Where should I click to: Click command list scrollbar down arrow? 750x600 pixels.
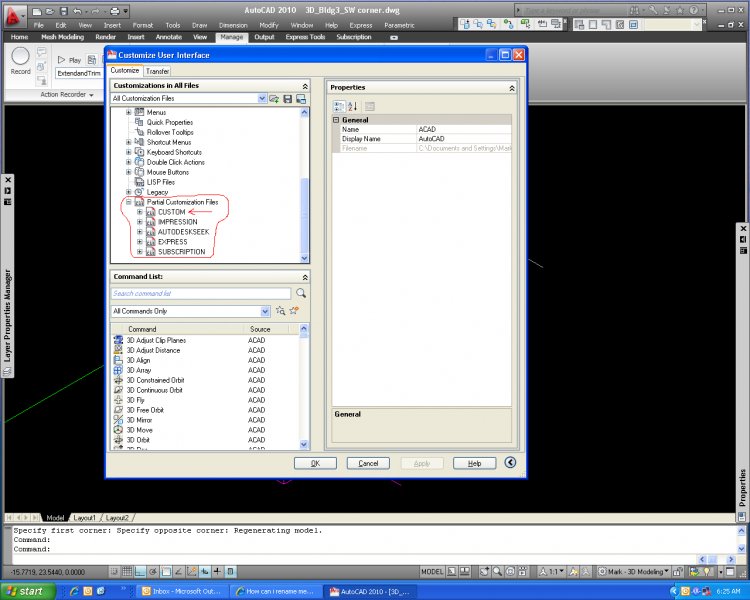click(304, 444)
